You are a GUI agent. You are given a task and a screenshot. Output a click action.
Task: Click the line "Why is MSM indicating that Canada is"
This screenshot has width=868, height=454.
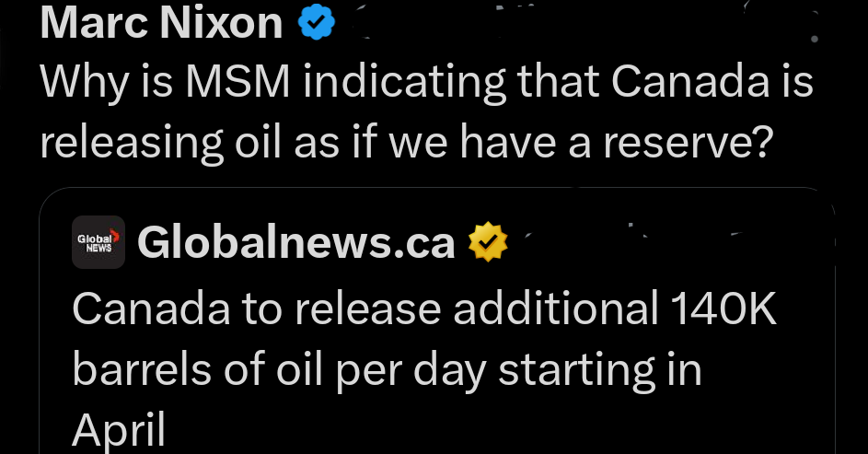coord(427,85)
